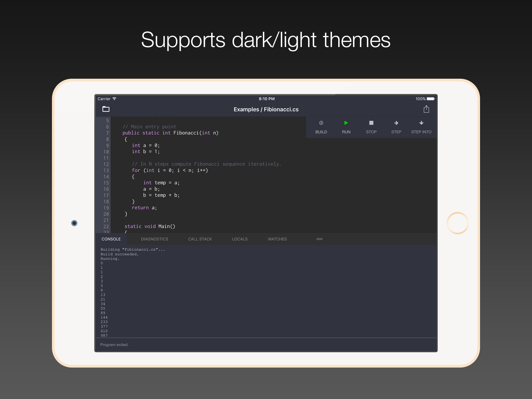
Task: Stop the running program
Action: click(371, 127)
